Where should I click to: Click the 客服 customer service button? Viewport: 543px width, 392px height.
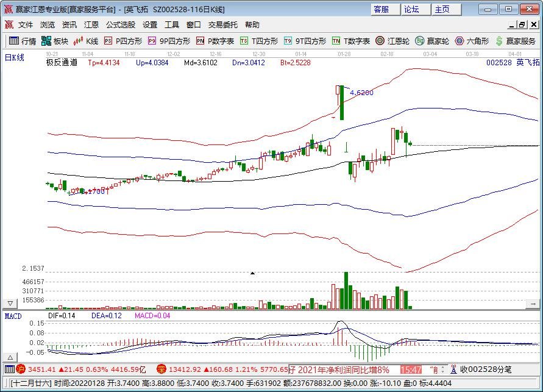[x=385, y=9]
